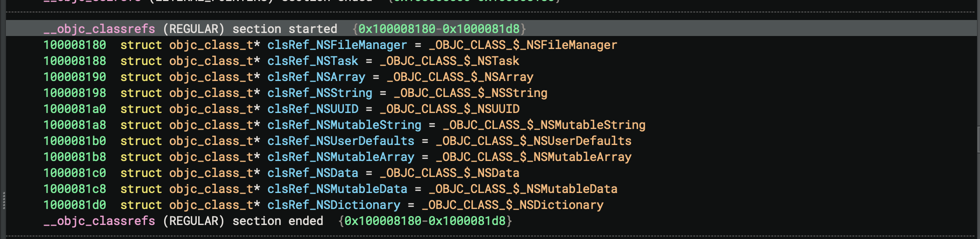Click start address 0x100008180 in section ended line

point(383,221)
